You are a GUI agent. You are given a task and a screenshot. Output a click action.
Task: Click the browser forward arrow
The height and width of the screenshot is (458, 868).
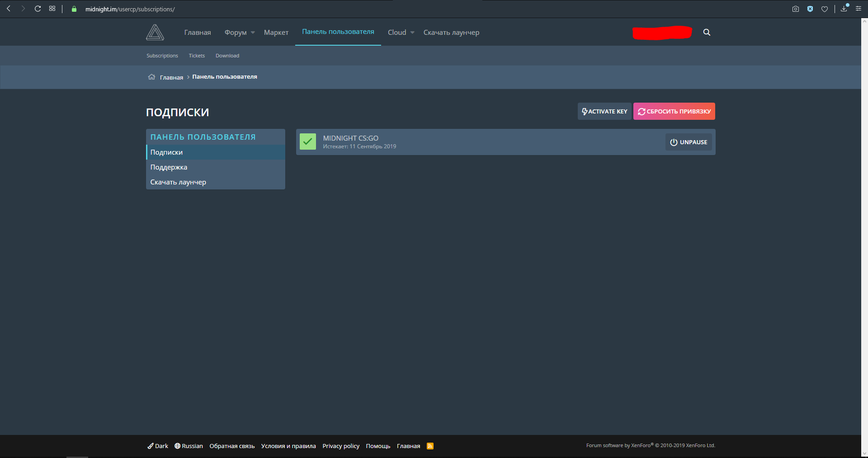[23, 9]
